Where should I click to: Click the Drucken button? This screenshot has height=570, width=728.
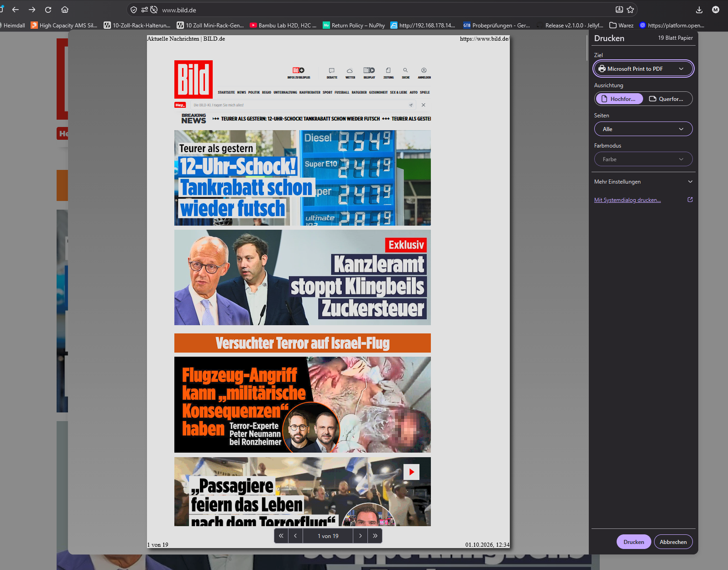click(x=634, y=542)
